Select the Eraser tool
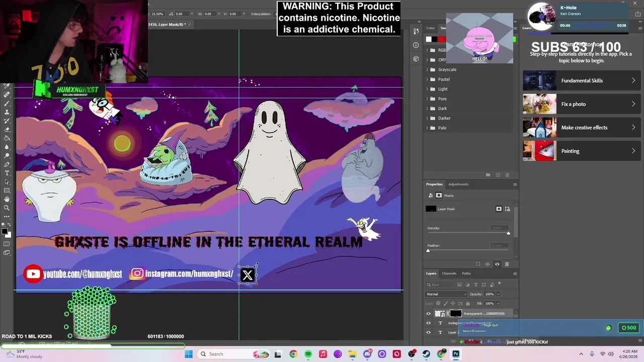Image resolution: width=644 pixels, height=362 pixels. coord(7,129)
